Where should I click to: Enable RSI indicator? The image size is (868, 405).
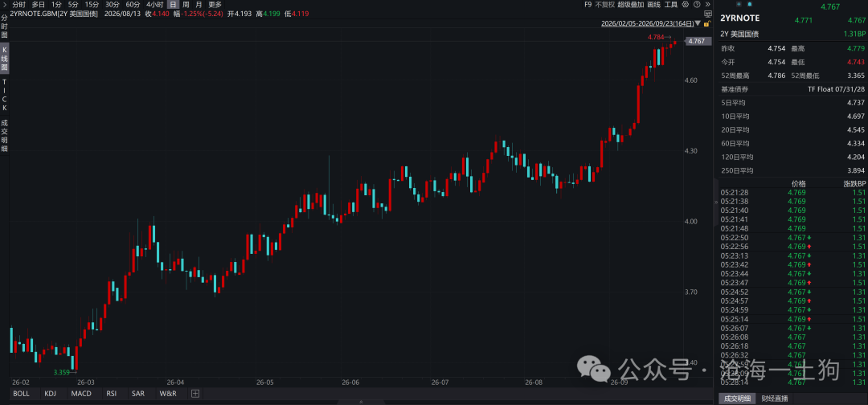click(x=111, y=394)
